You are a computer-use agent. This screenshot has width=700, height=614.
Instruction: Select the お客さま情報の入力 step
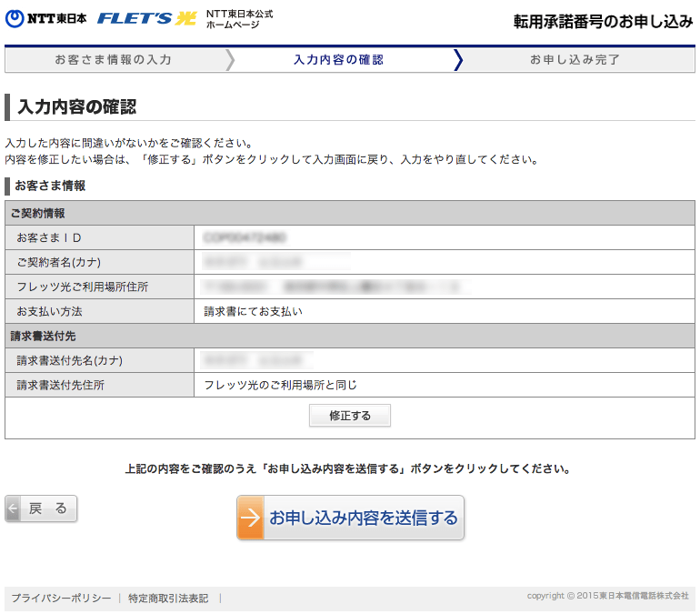[x=114, y=59]
